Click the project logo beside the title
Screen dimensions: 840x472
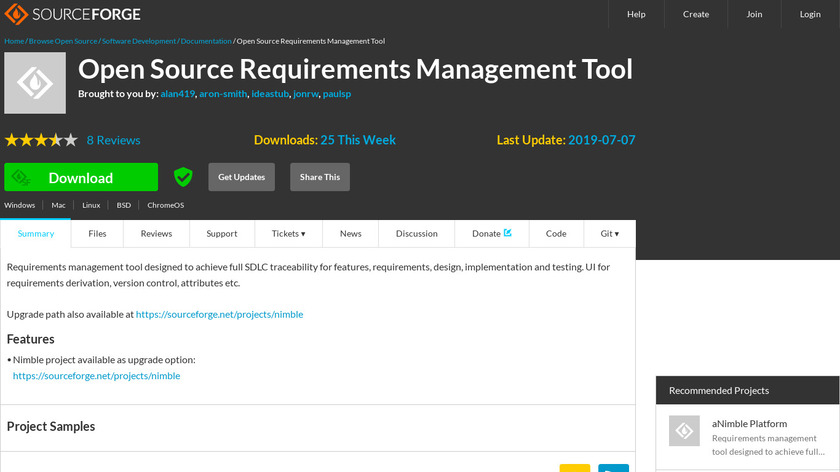click(35, 83)
